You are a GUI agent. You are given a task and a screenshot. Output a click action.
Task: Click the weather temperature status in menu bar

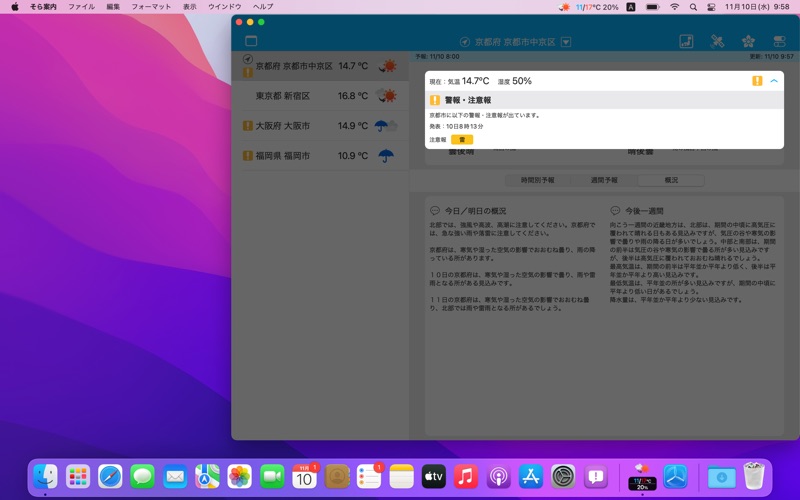pyautogui.click(x=588, y=7)
